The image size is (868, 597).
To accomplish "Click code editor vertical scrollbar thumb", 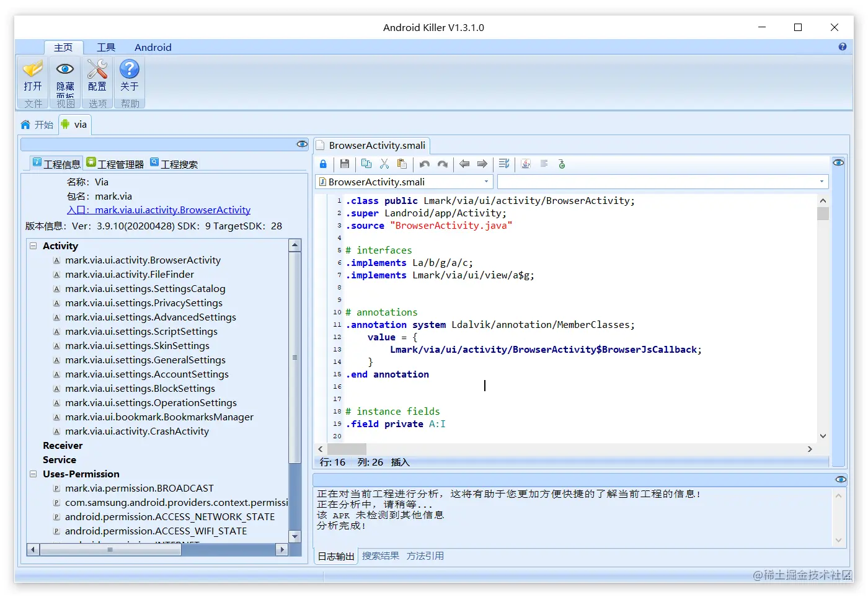I will (x=823, y=214).
